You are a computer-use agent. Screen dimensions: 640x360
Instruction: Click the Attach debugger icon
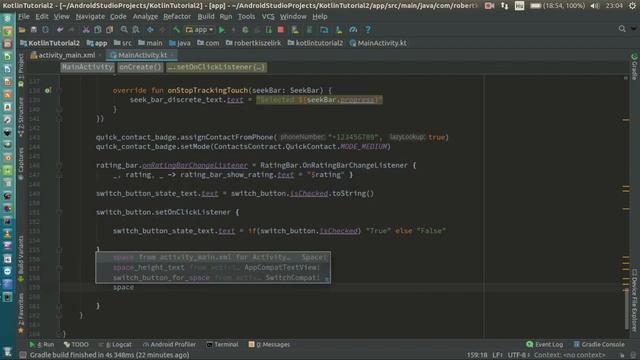coord(269,30)
